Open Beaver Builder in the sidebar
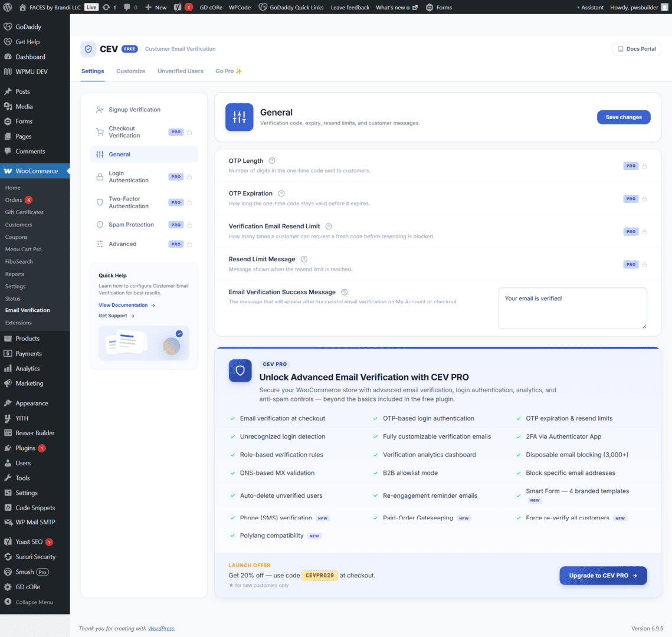 (x=35, y=433)
